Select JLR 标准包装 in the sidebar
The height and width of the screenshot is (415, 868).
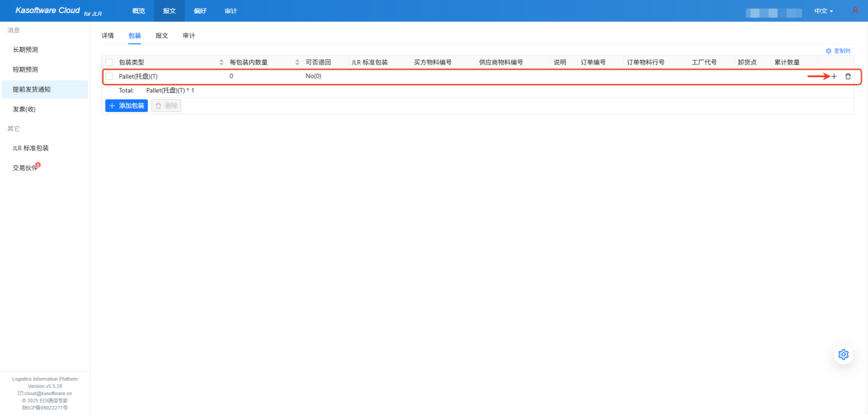pos(31,148)
